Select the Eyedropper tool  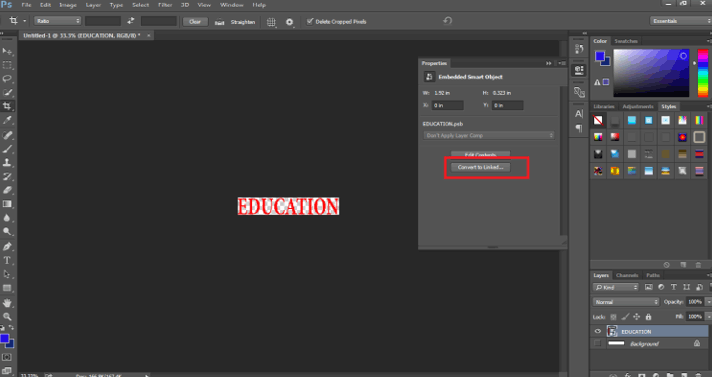(x=7, y=120)
